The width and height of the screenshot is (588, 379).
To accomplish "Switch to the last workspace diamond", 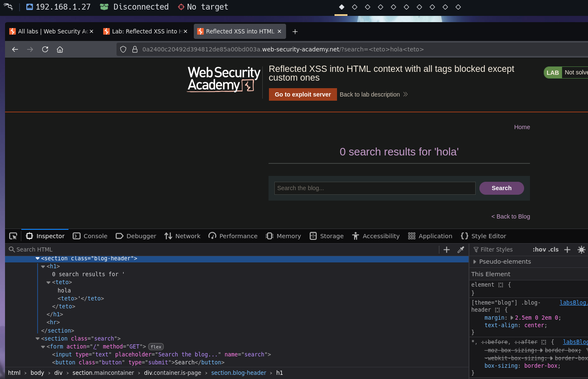I will pos(458,7).
